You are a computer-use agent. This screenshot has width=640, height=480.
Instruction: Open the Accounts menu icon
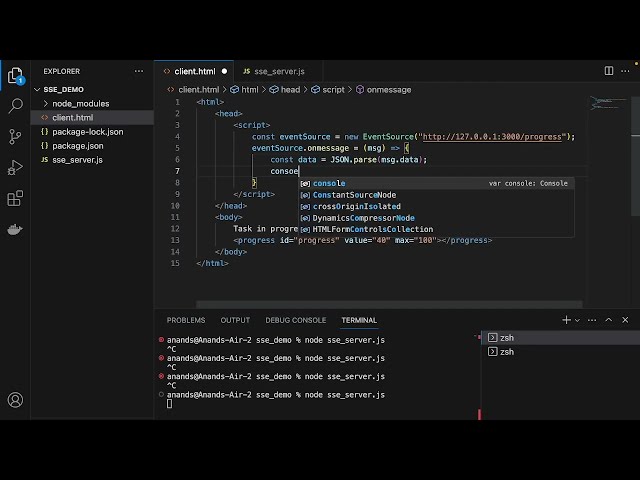click(15, 400)
